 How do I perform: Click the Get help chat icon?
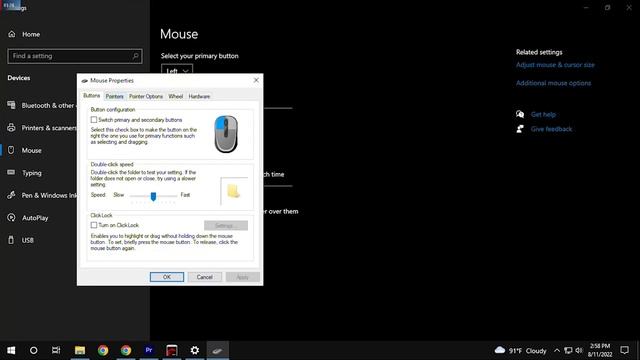tap(520, 114)
